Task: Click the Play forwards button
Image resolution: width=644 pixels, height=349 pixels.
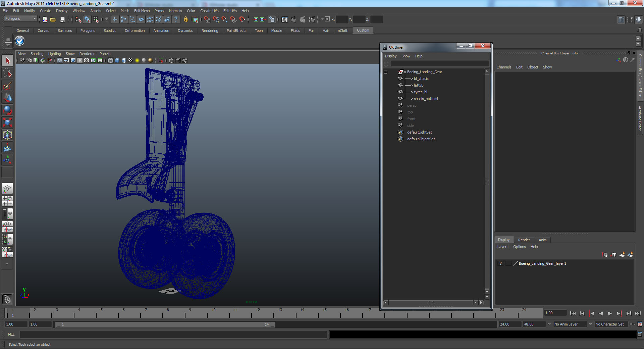Action: tap(610, 313)
